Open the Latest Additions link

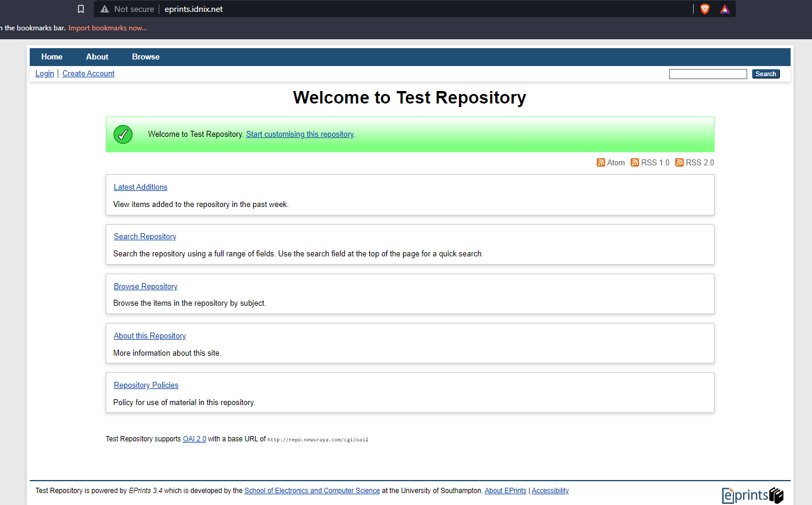click(x=141, y=187)
